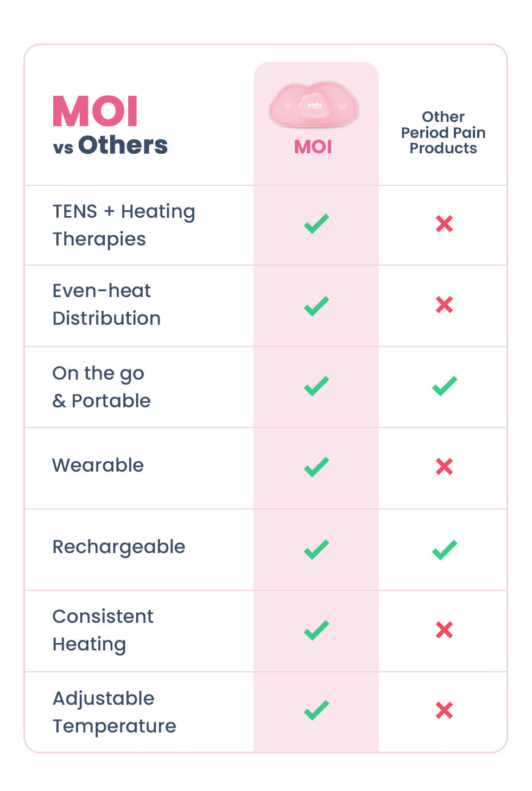Click the Other Period Pain Products heading
The width and height of the screenshot is (532, 791).
[x=443, y=133]
